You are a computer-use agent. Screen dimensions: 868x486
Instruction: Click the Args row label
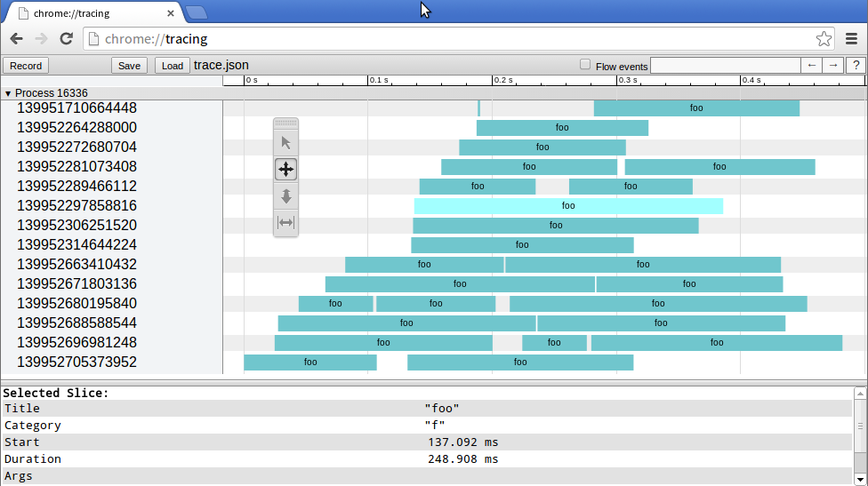coord(19,476)
